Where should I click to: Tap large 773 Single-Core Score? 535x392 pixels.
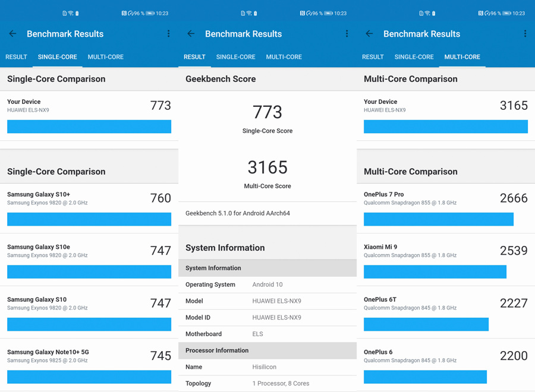click(267, 112)
